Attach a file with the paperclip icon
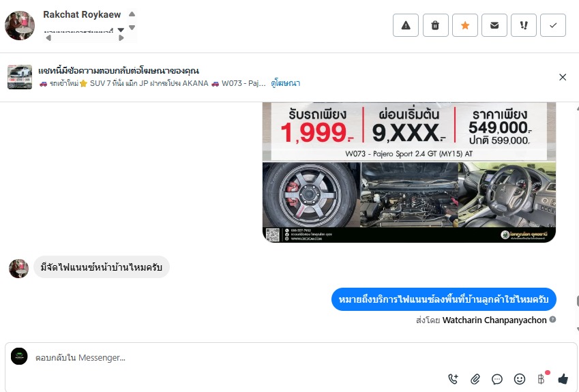The height and width of the screenshot is (392, 579). 475,379
